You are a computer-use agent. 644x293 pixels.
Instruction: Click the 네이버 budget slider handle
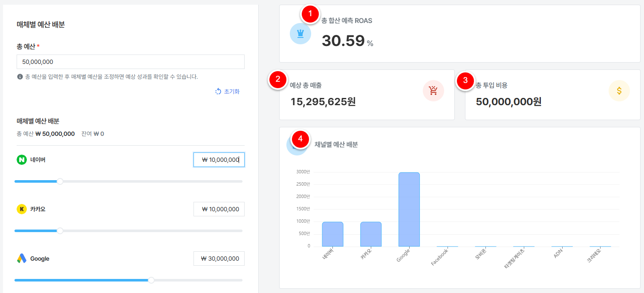click(60, 181)
